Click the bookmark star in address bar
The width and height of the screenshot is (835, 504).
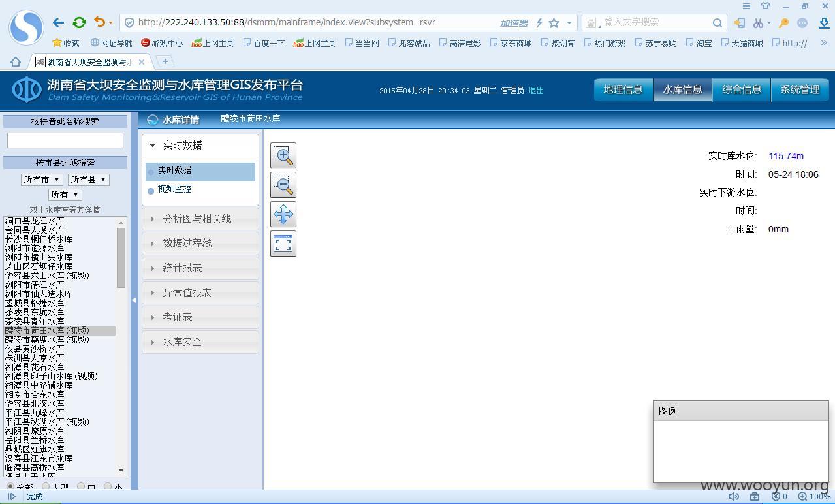point(554,23)
